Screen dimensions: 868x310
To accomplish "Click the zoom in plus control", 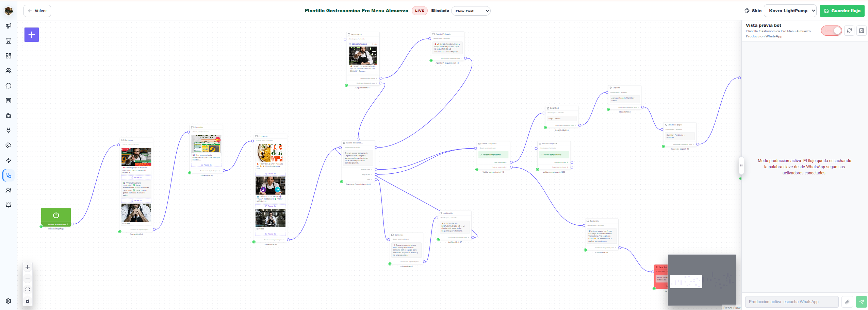I will tap(28, 267).
